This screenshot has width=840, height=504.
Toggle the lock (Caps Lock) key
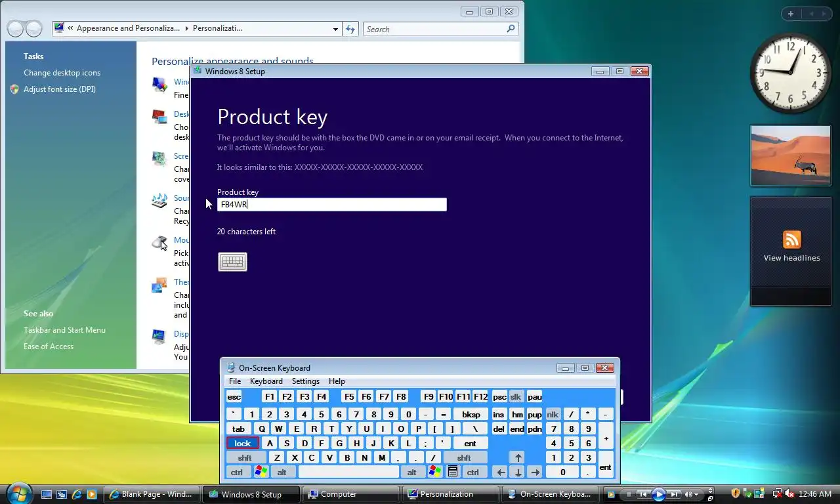click(243, 443)
